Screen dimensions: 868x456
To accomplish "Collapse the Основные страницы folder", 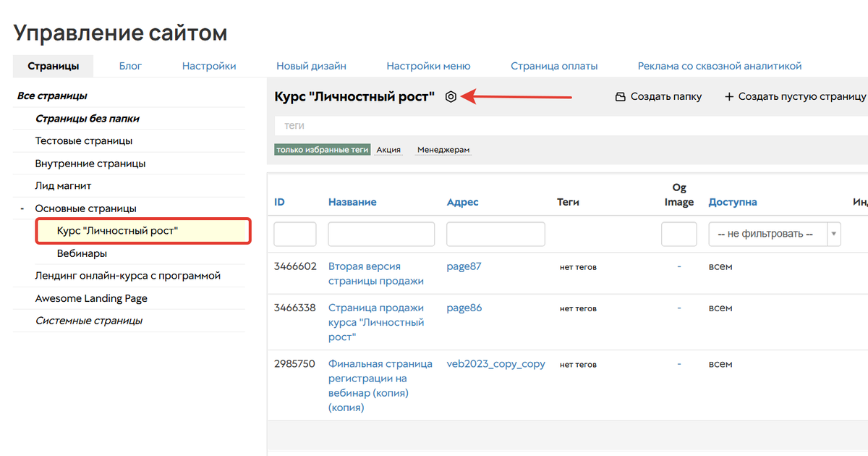I will (x=22, y=209).
